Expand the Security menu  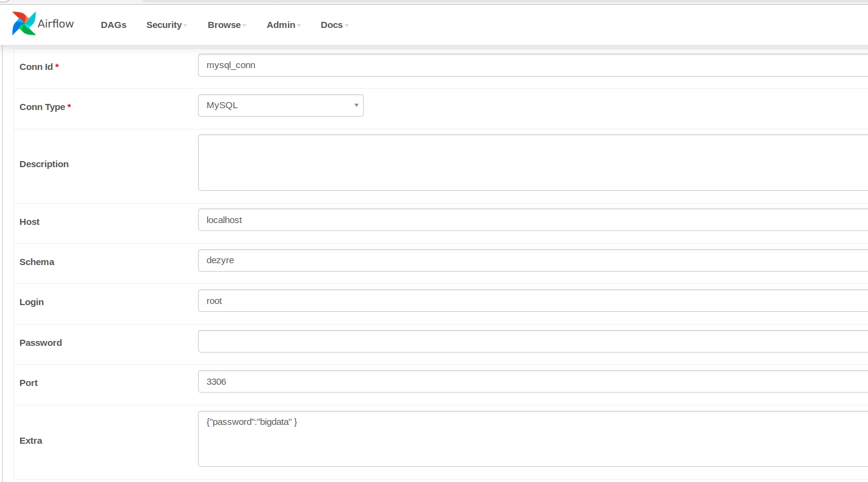(x=166, y=25)
